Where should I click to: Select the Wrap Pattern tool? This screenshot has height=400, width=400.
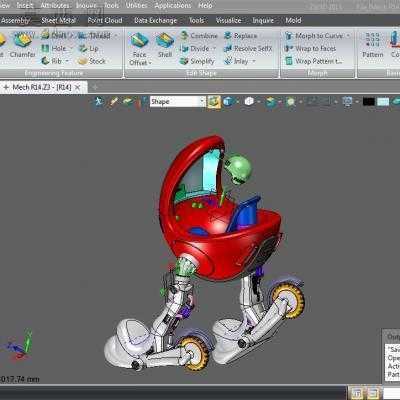coord(314,61)
